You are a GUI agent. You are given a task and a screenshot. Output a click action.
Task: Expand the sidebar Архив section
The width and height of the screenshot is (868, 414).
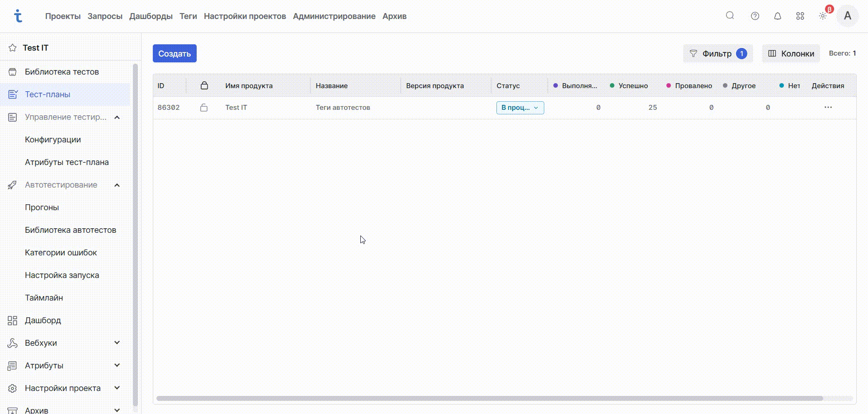pos(117,410)
